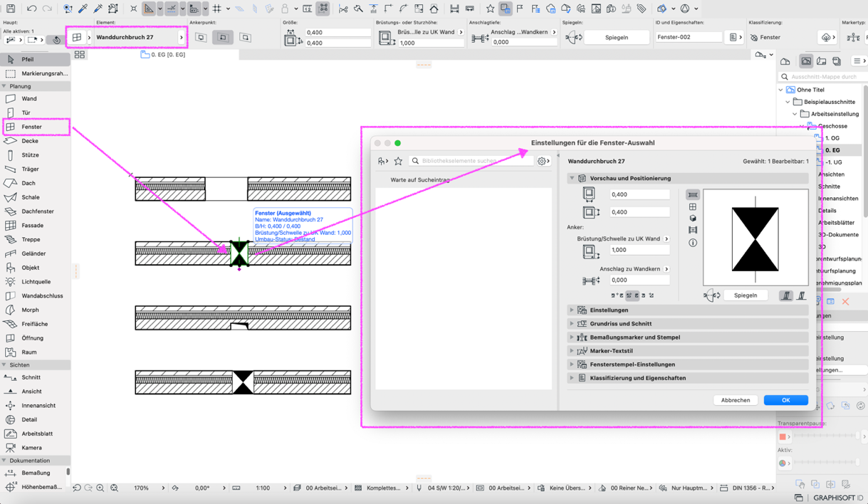Select the Raum tool
Viewport: 868px width, 504px height.
pyautogui.click(x=35, y=352)
